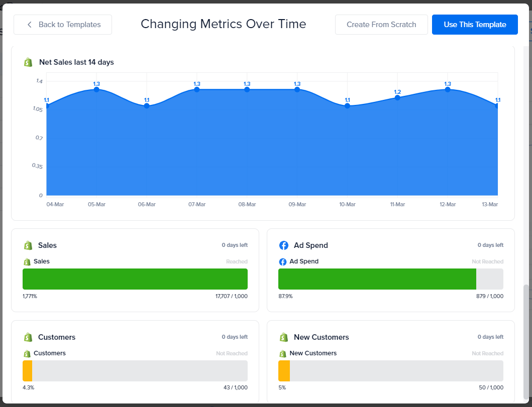Click the 1.2 data point above 11-Mar

coord(397,98)
